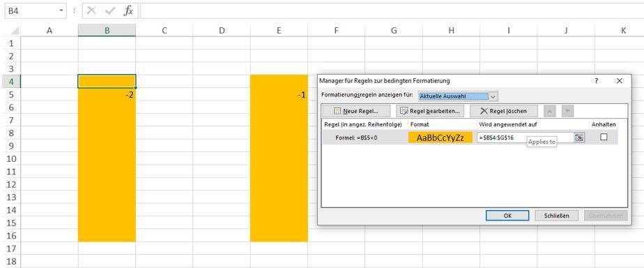Select row header 4

click(10, 82)
